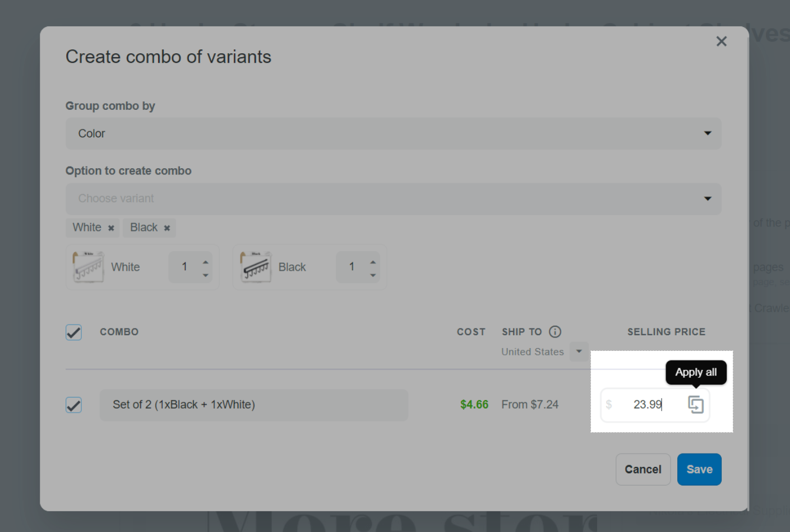Image resolution: width=790 pixels, height=532 pixels.
Task: Click the Black variant thumbnail
Action: pos(256,267)
